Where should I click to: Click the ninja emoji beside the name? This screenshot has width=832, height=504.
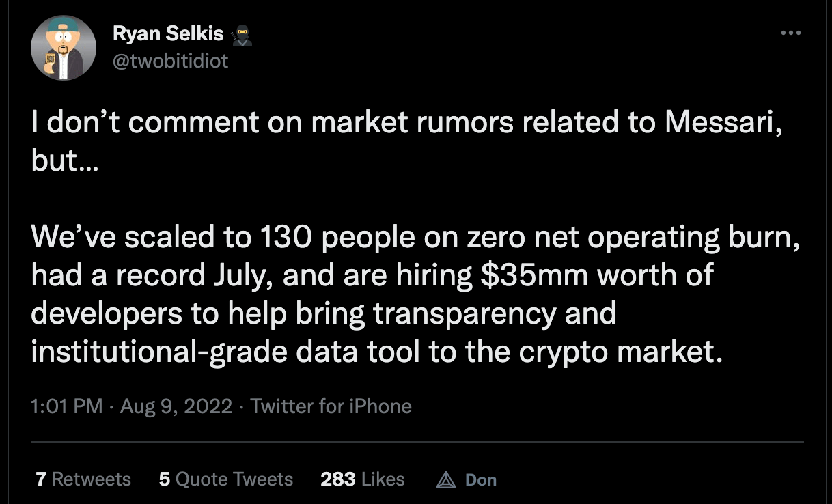coord(242,35)
